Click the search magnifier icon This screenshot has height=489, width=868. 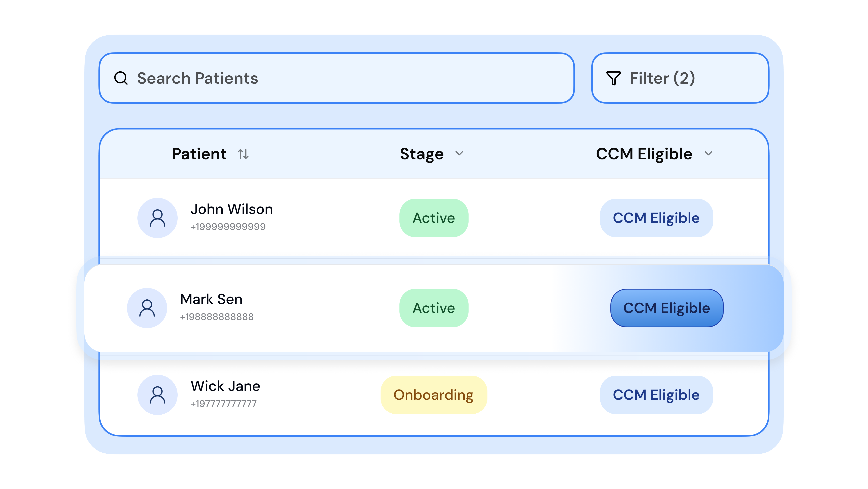pos(121,78)
